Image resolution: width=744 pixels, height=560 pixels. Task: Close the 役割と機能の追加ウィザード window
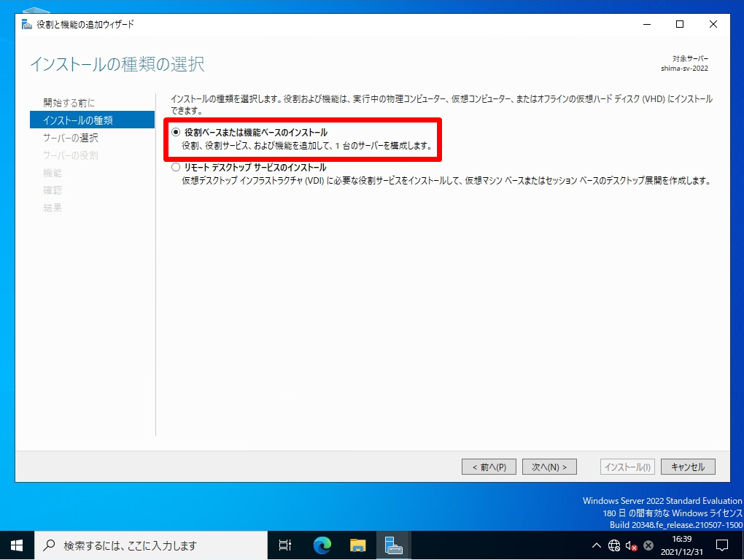713,24
